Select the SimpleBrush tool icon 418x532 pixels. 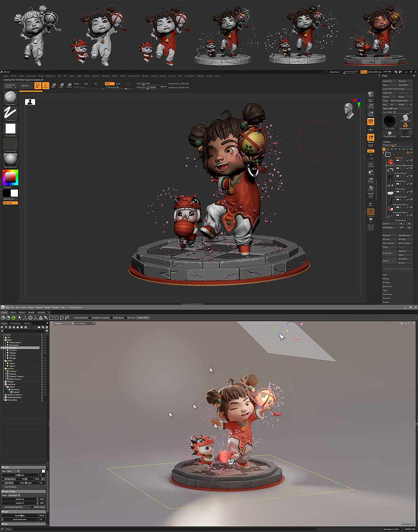[405, 126]
